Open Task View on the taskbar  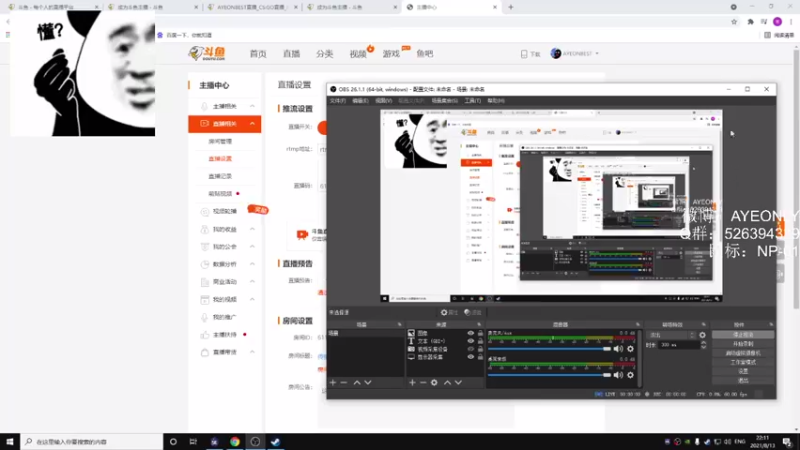193,442
